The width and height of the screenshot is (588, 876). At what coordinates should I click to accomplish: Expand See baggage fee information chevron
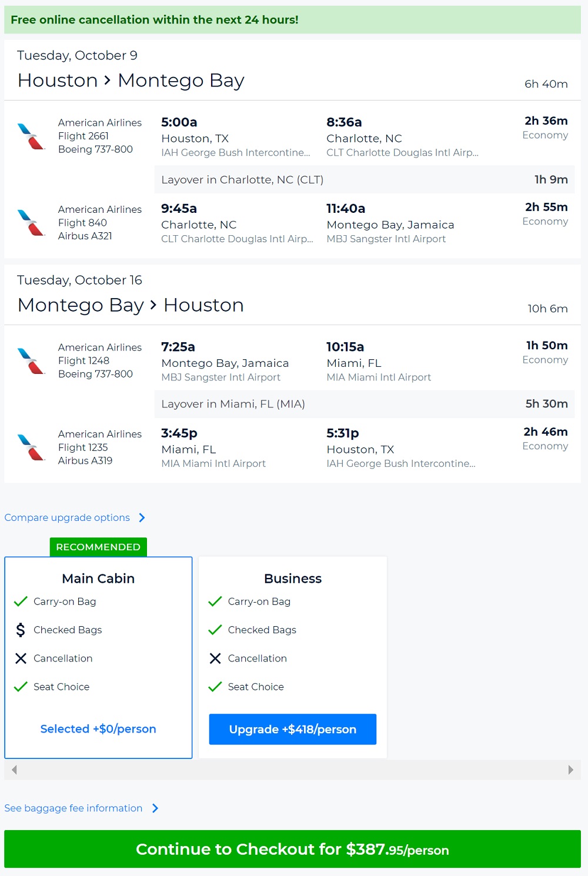[155, 808]
